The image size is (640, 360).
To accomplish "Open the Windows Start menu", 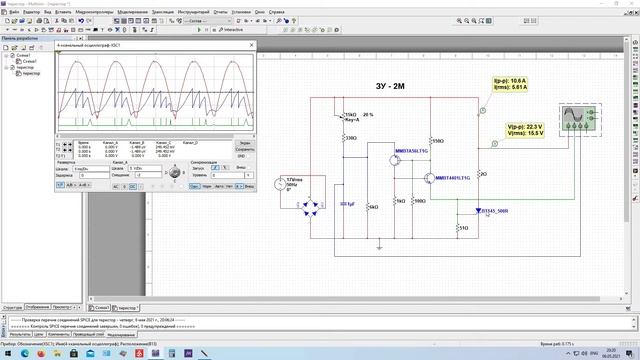I will (8, 353).
